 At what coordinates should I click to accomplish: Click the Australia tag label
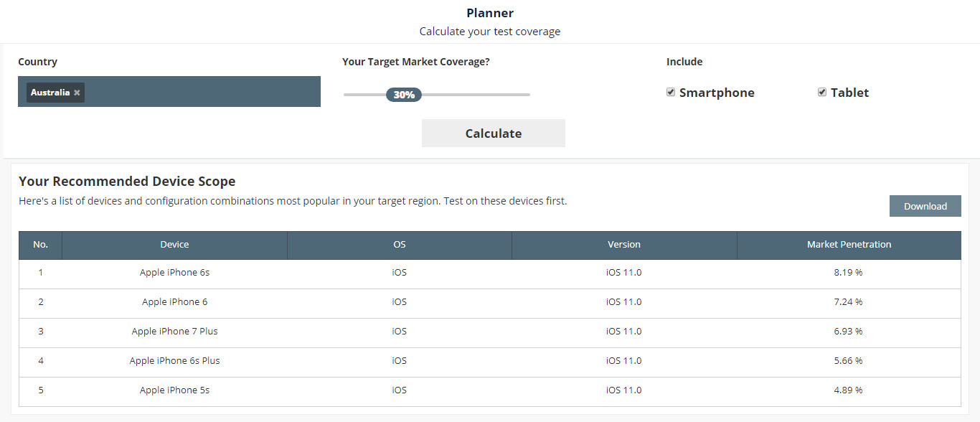click(50, 93)
